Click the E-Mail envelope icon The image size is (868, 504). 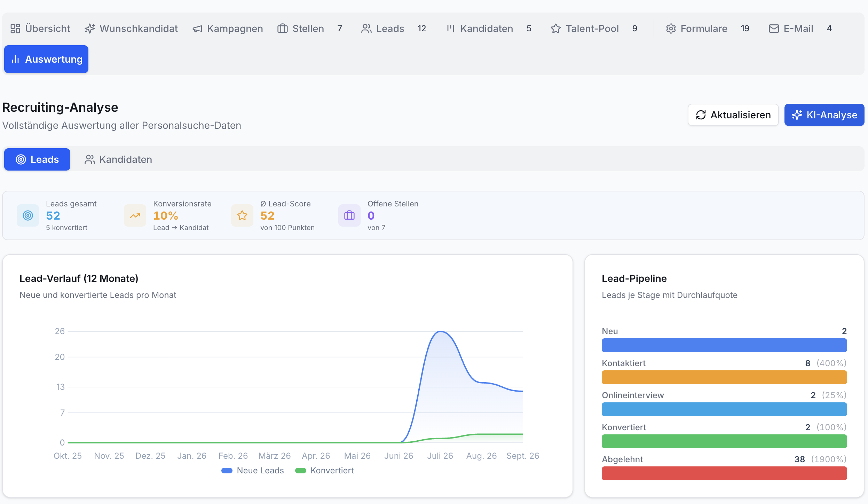[x=774, y=29]
